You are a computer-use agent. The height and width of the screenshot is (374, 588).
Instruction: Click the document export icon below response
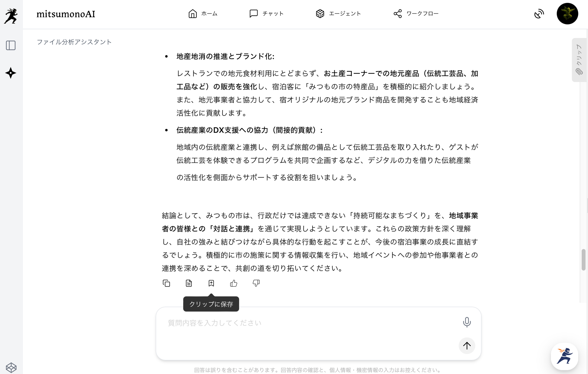tap(189, 283)
